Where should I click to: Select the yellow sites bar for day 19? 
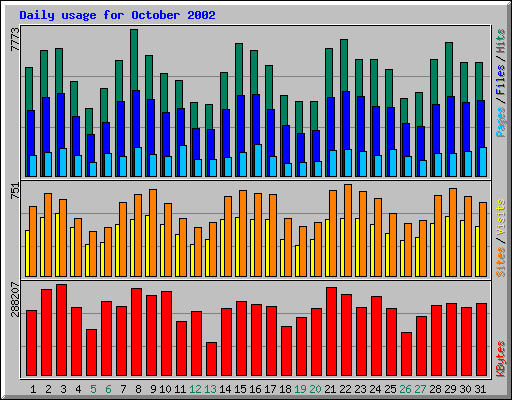[x=297, y=261]
